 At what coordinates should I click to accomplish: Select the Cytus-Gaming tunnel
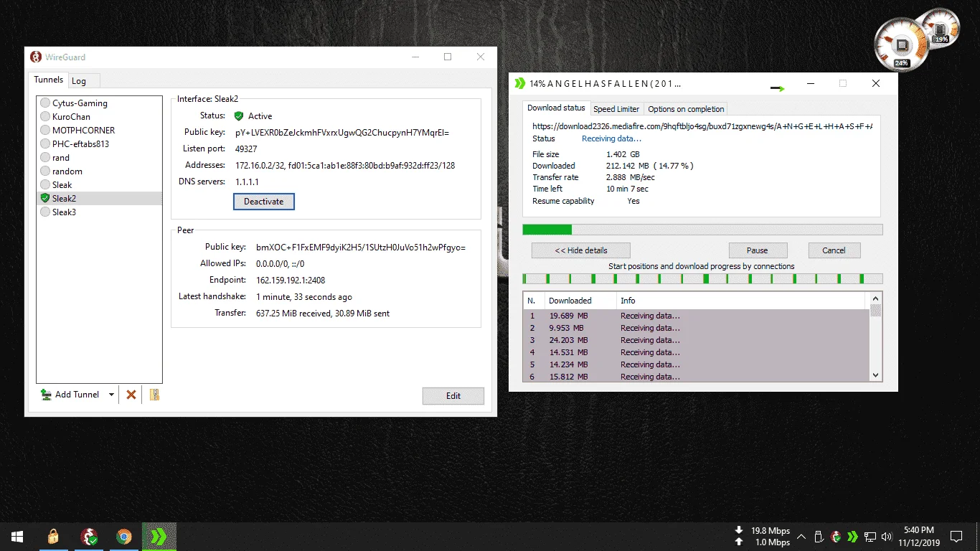(99, 103)
